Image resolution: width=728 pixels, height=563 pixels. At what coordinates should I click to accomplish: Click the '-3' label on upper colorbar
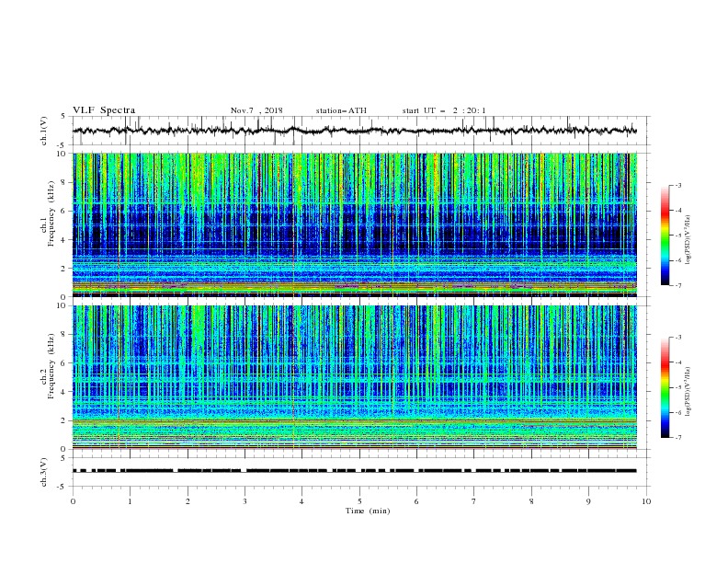pos(677,185)
